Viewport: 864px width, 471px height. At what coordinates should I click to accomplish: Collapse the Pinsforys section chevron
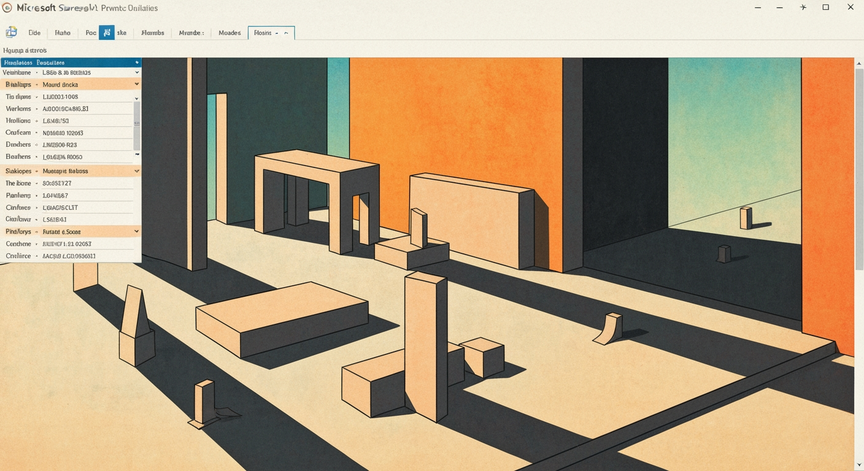137,231
